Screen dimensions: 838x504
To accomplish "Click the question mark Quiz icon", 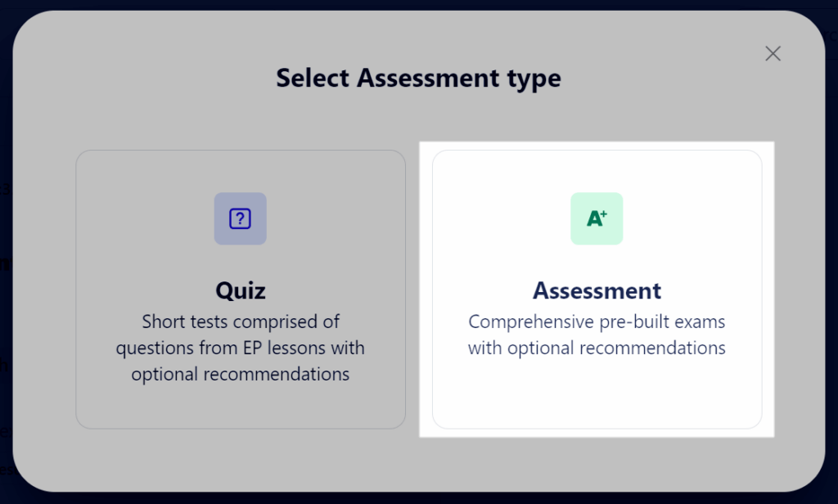I will click(240, 218).
